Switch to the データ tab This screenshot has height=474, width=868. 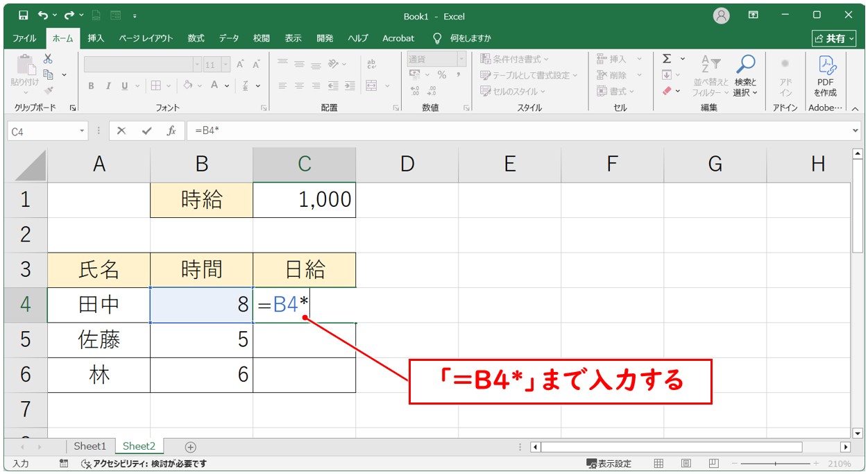coord(229,38)
